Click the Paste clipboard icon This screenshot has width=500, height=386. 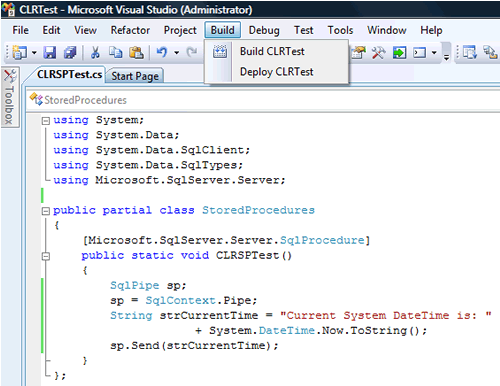tap(136, 53)
